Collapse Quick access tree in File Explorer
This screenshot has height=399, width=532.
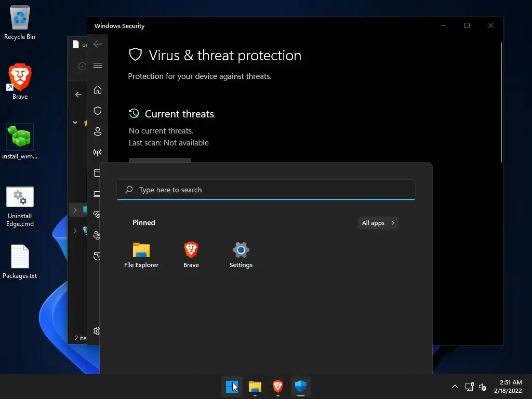pos(75,123)
